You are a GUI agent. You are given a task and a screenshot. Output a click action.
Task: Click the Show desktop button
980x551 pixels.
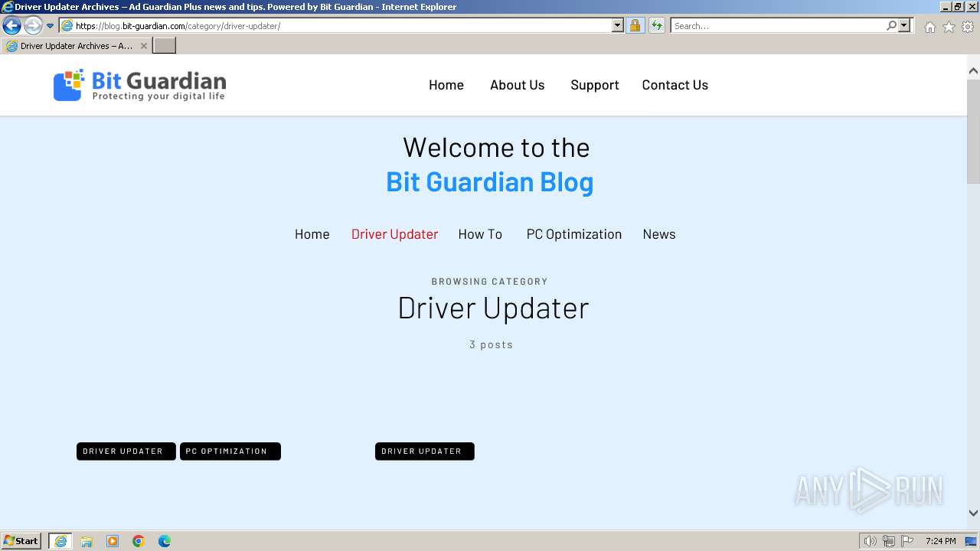972,541
